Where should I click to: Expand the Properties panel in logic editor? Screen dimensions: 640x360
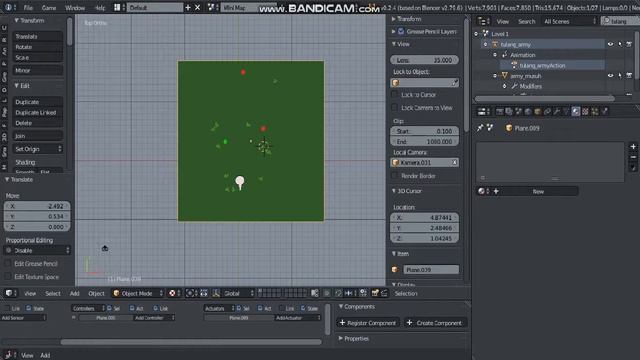point(341,338)
